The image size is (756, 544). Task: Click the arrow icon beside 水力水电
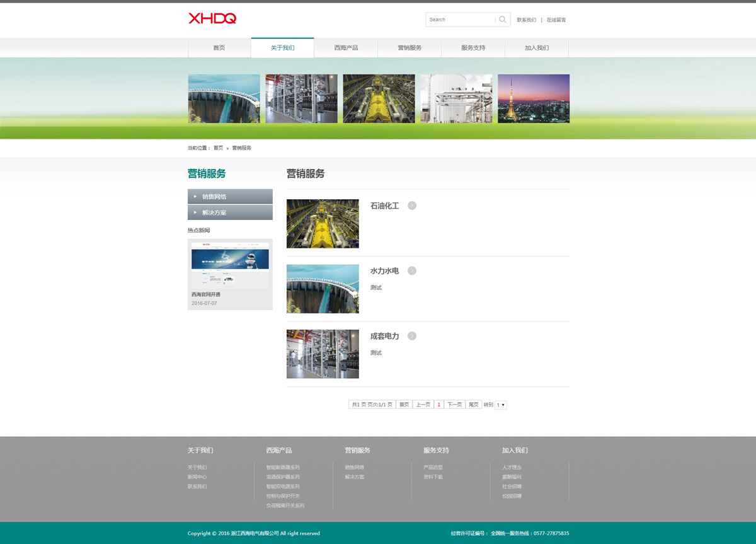pos(412,271)
